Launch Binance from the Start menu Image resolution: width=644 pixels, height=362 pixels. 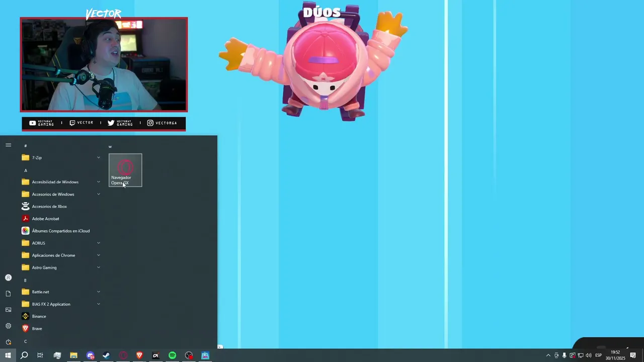coord(60,316)
